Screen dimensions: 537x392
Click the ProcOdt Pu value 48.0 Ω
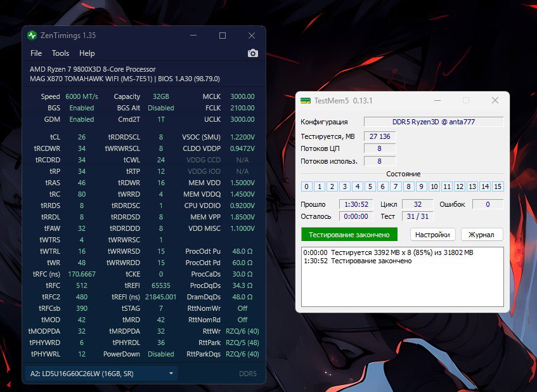pyautogui.click(x=242, y=251)
